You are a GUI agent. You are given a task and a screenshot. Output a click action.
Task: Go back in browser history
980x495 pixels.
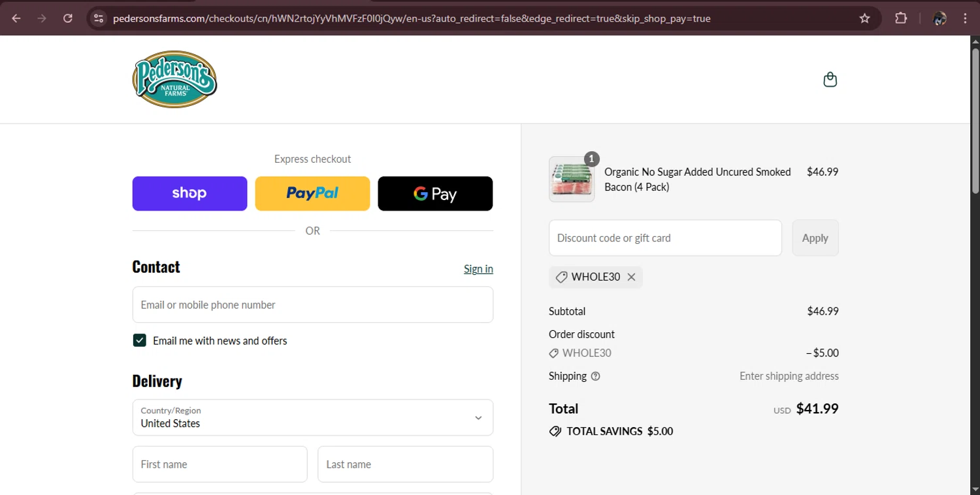tap(16, 18)
